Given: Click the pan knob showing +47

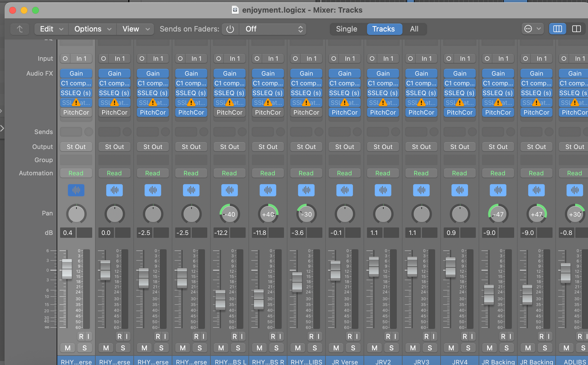Looking at the screenshot, I should click(x=536, y=214).
